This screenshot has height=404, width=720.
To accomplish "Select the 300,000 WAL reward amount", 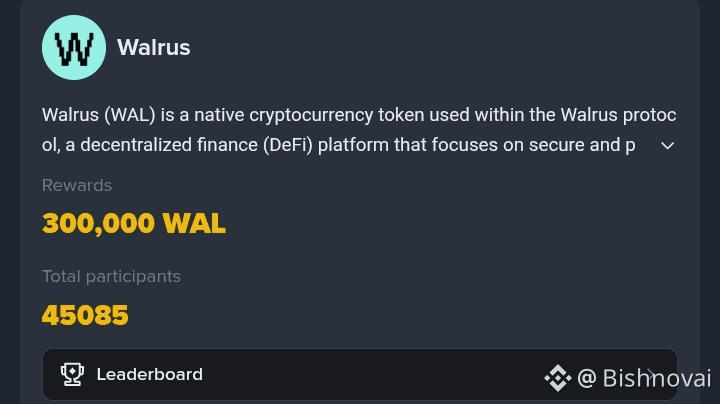I will coord(134,224).
